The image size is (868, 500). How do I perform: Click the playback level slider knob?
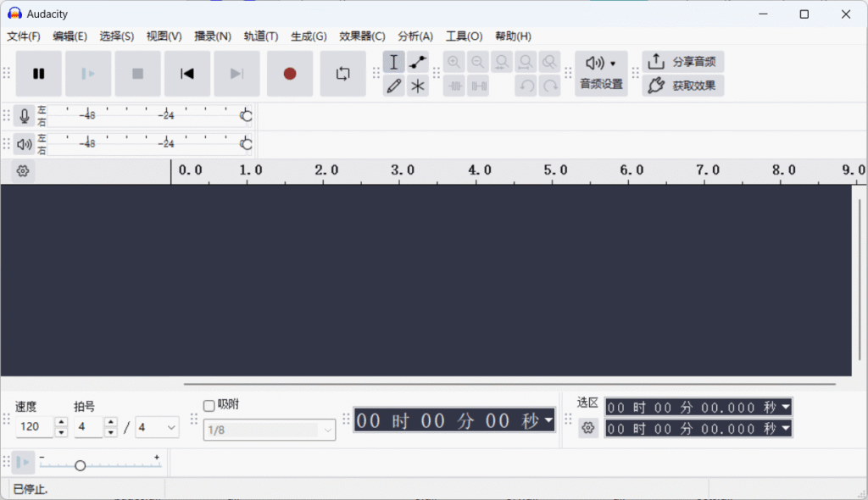pyautogui.click(x=247, y=144)
